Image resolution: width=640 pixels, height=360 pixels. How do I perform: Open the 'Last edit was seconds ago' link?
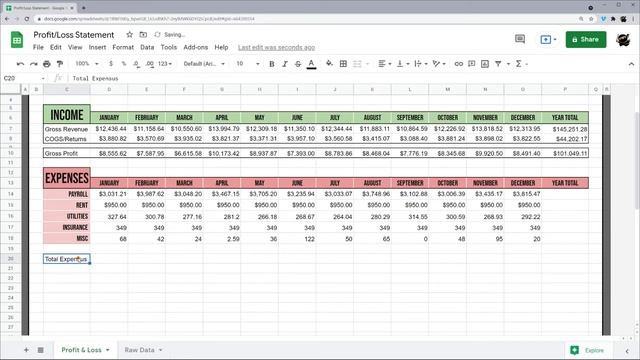pyautogui.click(x=276, y=47)
